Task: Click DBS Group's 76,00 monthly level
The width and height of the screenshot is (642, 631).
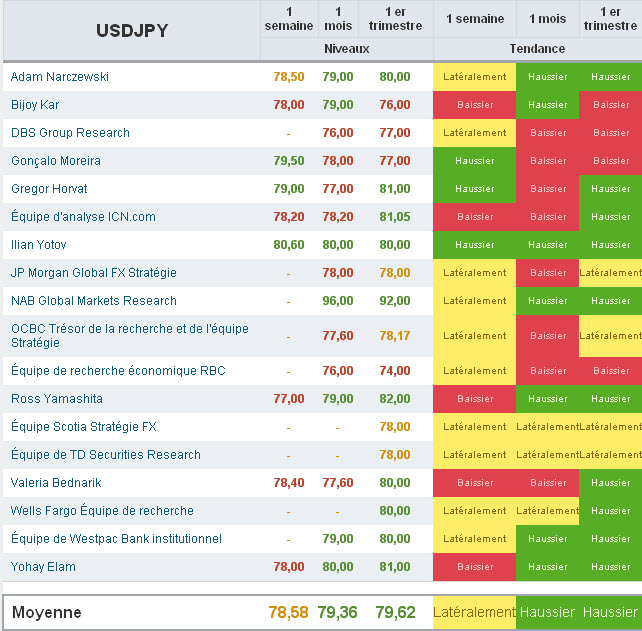Action: click(x=338, y=133)
